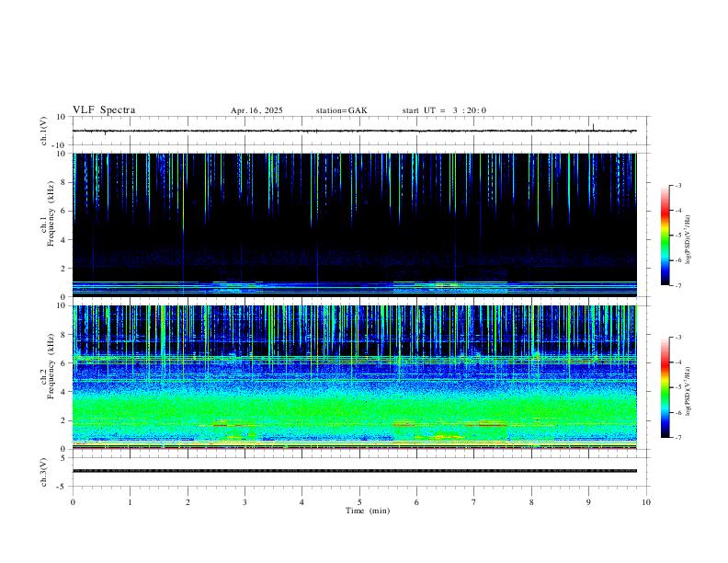This screenshot has height=563, width=728.
Task: Click the time axis tick label '5'
Action: point(359,502)
